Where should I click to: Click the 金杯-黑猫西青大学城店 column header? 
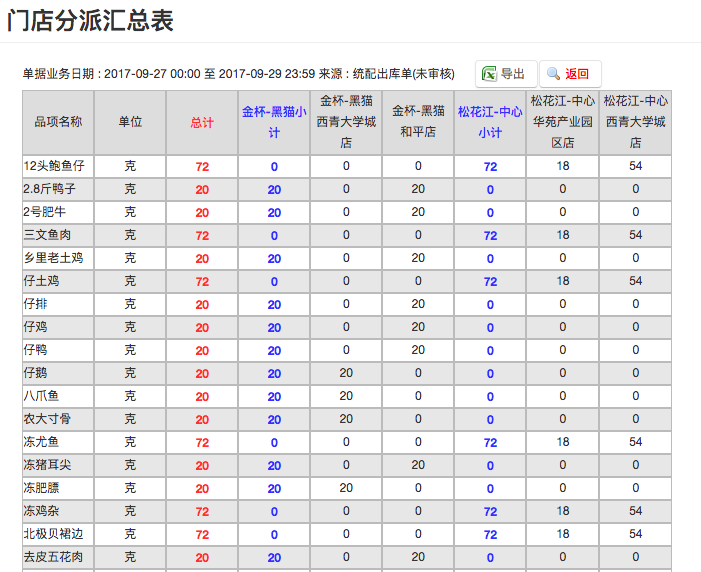pyautogui.click(x=346, y=122)
